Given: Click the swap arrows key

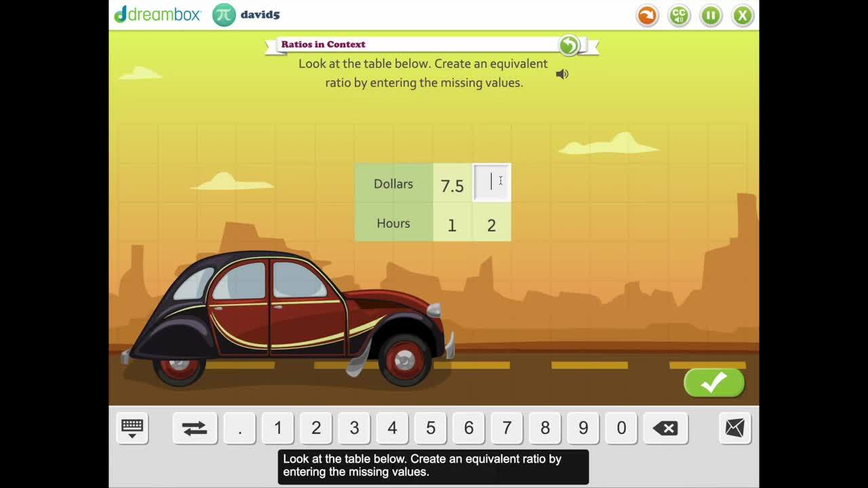Looking at the screenshot, I should (195, 428).
